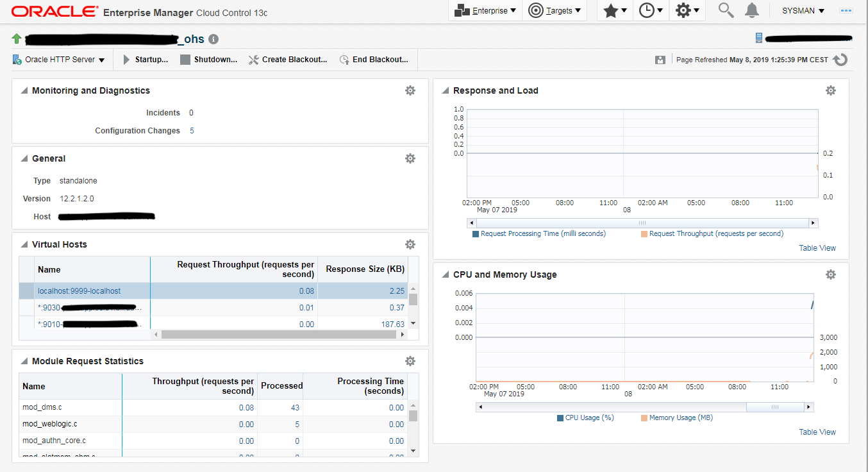
Task: Collapse the Virtual Hosts section
Action: [x=24, y=244]
